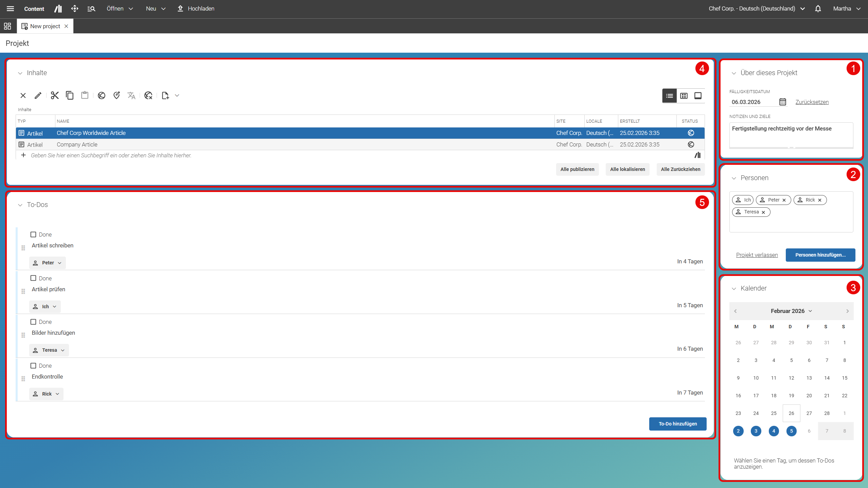Click the translate icon in Inhalte toolbar
Screen dimensions: 868x488
click(131, 95)
